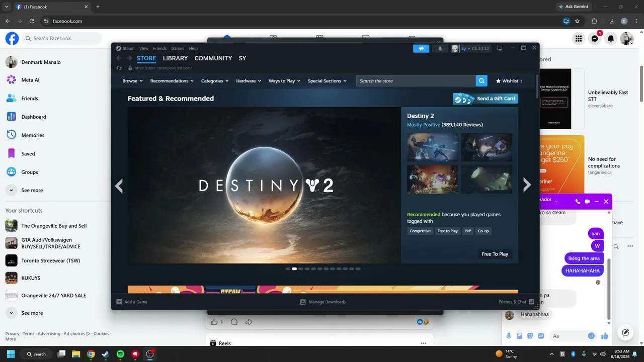Click the Search Facebook input box
644x362 pixels.
(61, 38)
